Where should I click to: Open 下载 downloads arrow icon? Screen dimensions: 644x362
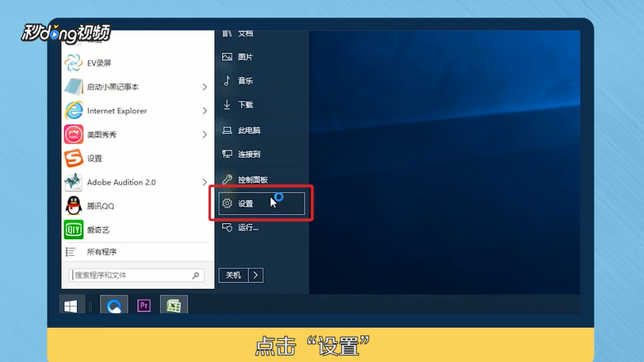pyautogui.click(x=227, y=105)
